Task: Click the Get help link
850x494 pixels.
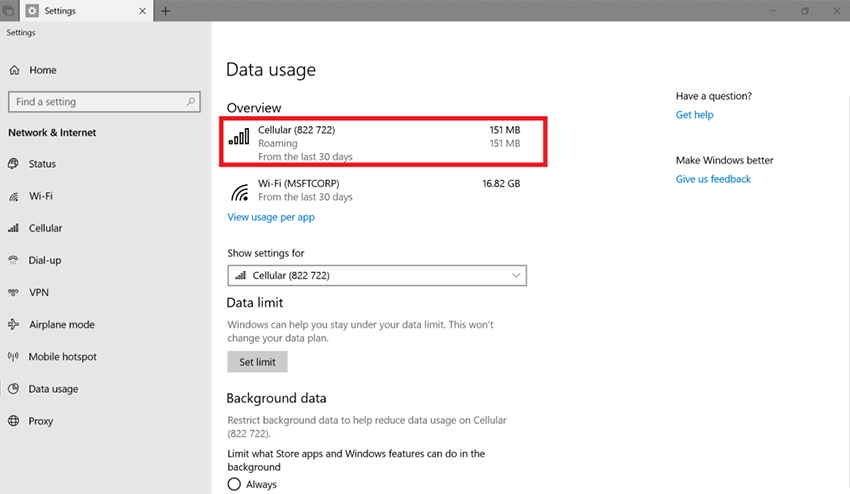Action: pyautogui.click(x=694, y=114)
